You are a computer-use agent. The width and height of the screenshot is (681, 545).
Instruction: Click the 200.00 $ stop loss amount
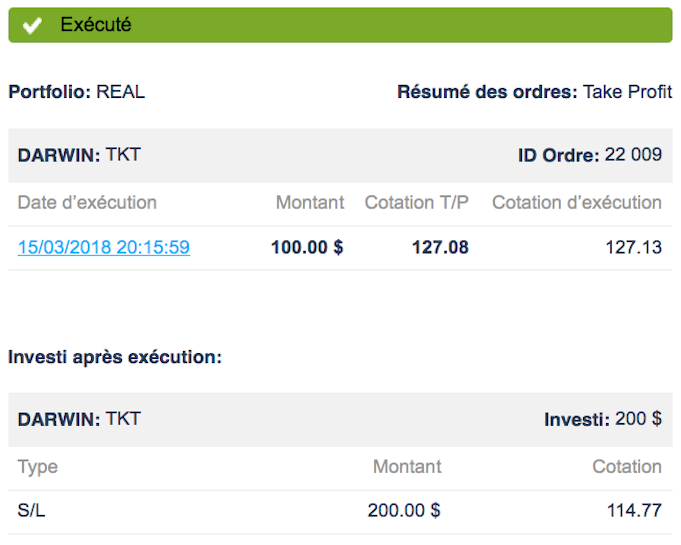click(x=404, y=510)
